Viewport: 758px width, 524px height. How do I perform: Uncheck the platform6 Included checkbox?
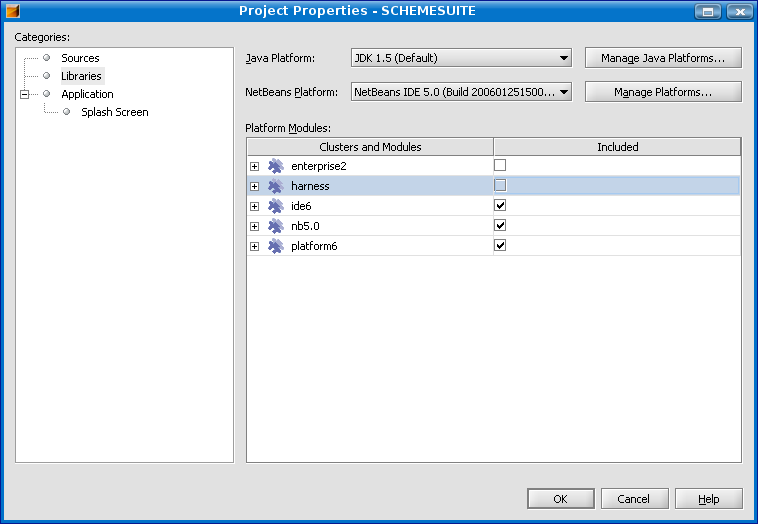click(500, 245)
